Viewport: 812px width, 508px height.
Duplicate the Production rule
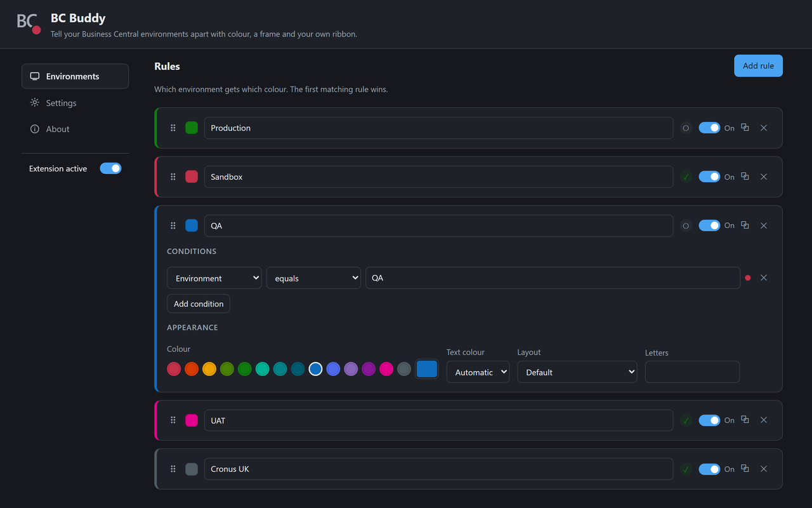click(745, 128)
